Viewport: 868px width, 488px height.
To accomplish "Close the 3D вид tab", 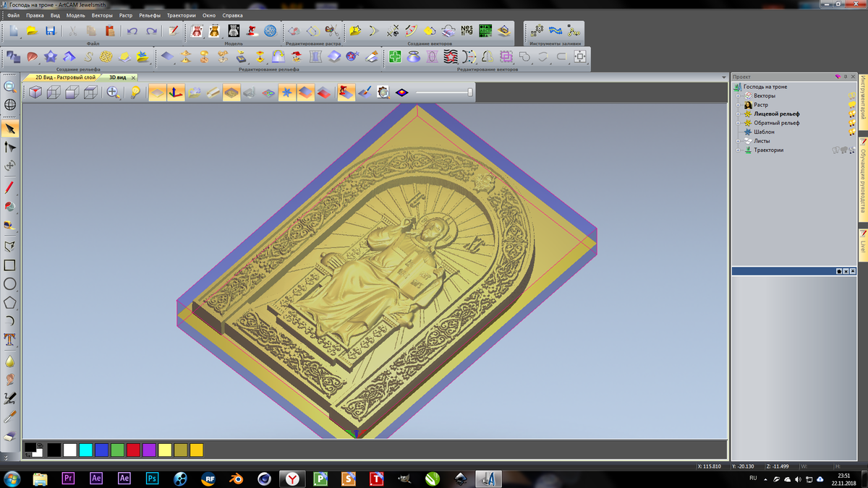I will click(135, 77).
